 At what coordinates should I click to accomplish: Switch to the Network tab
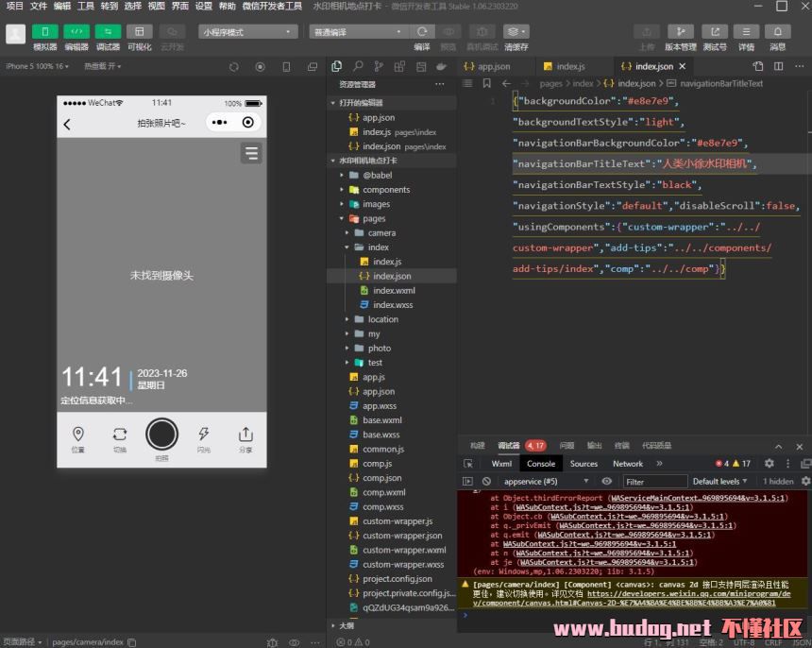click(627, 464)
